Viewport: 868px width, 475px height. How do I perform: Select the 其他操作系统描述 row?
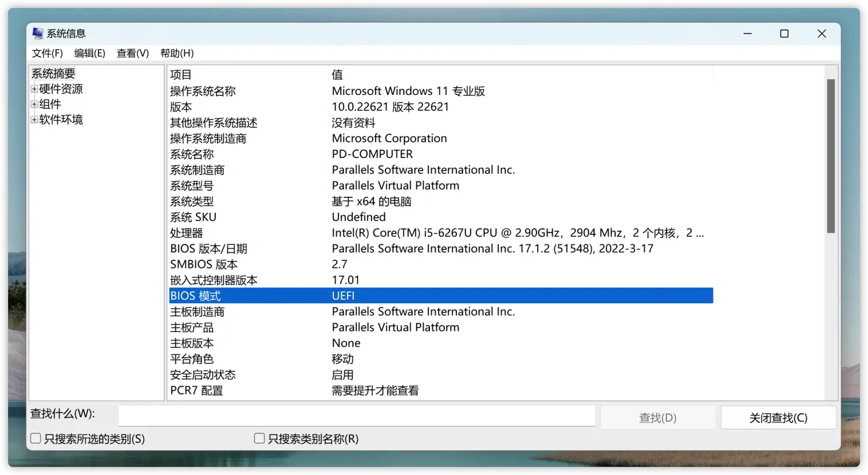[441, 123]
